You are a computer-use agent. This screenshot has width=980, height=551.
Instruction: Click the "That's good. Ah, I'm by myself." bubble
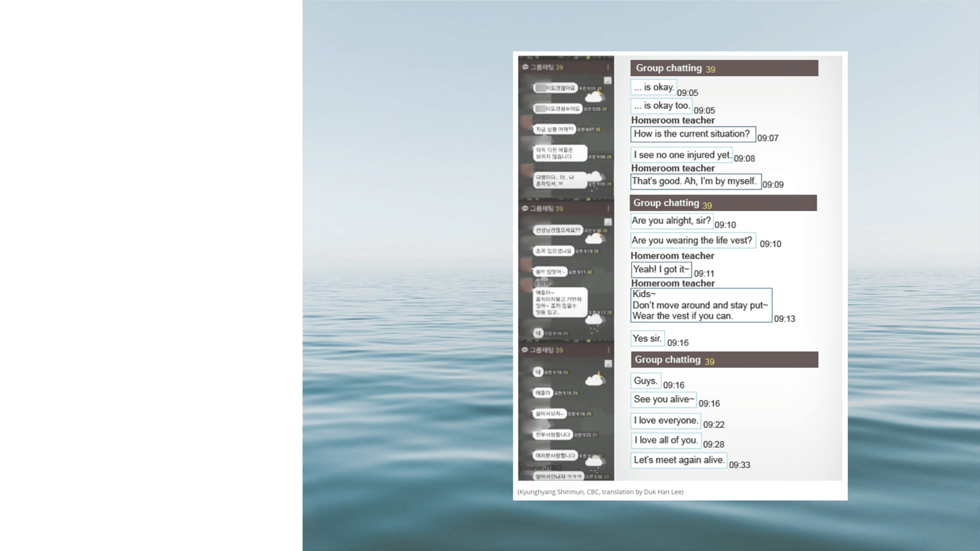click(x=695, y=182)
